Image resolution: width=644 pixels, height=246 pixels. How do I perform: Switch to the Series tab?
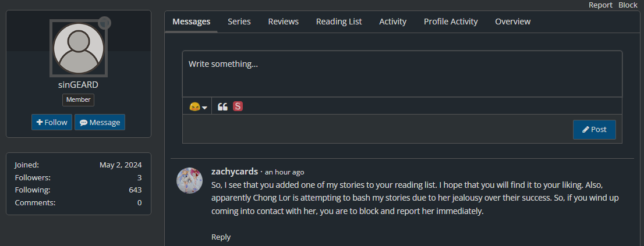239,22
